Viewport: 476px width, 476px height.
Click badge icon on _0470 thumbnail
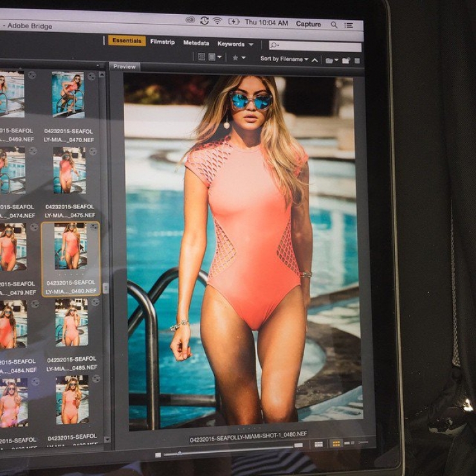pyautogui.click(x=91, y=76)
